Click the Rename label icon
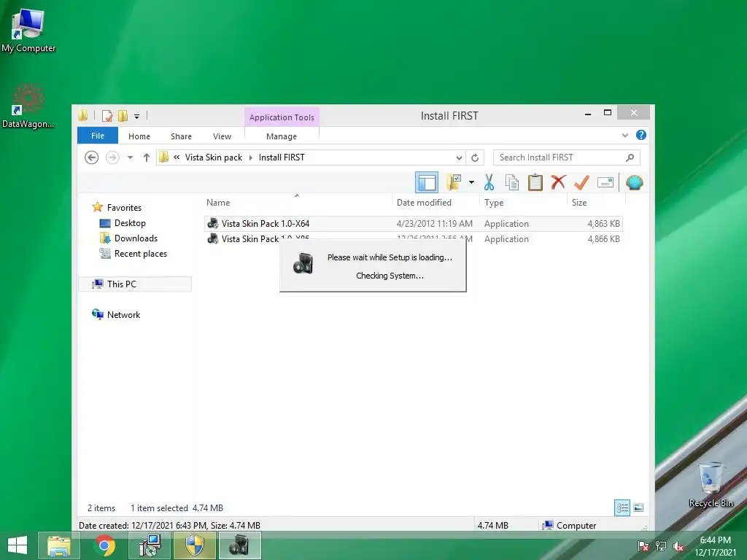Viewport: 747px width, 560px height. pos(605,182)
